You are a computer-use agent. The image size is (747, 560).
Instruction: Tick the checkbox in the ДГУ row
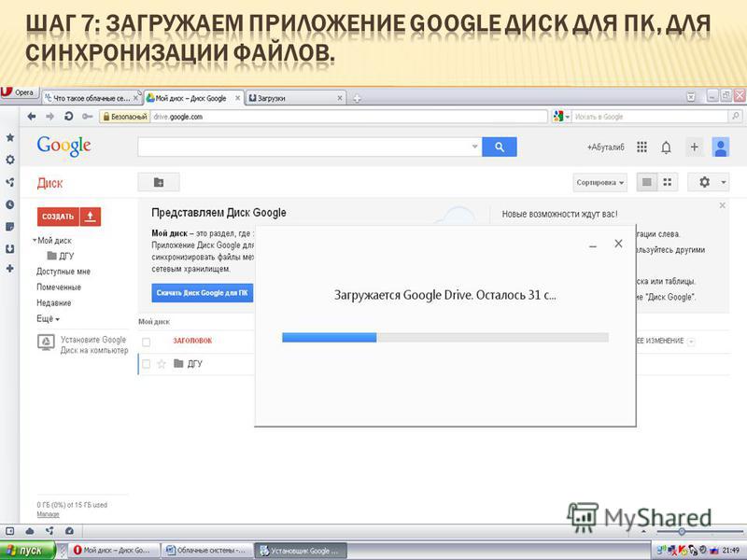(147, 364)
